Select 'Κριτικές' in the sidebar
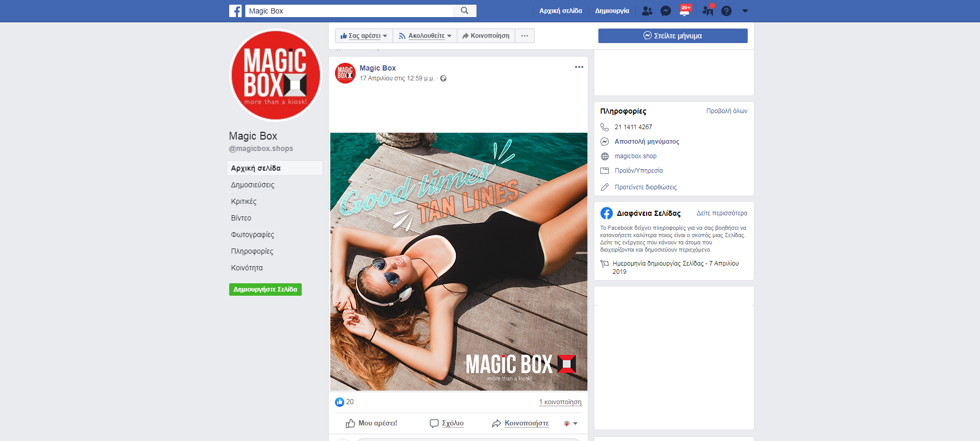980x441 pixels. coord(244,201)
